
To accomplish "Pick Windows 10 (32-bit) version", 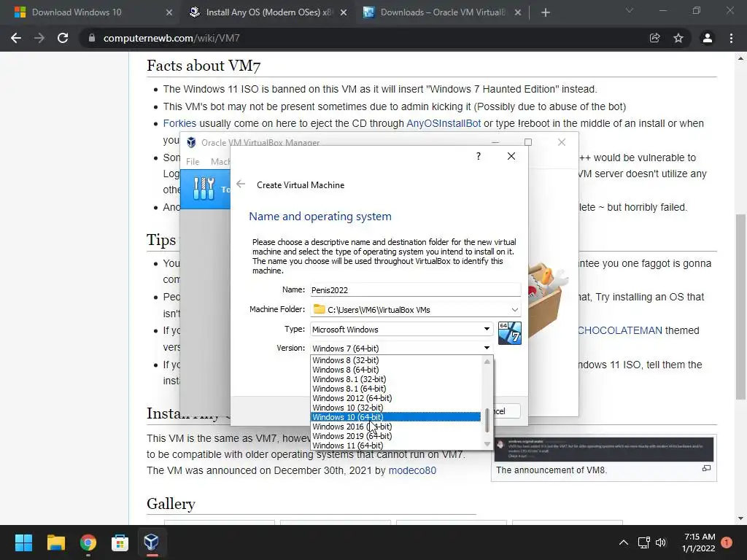I will (x=396, y=408).
